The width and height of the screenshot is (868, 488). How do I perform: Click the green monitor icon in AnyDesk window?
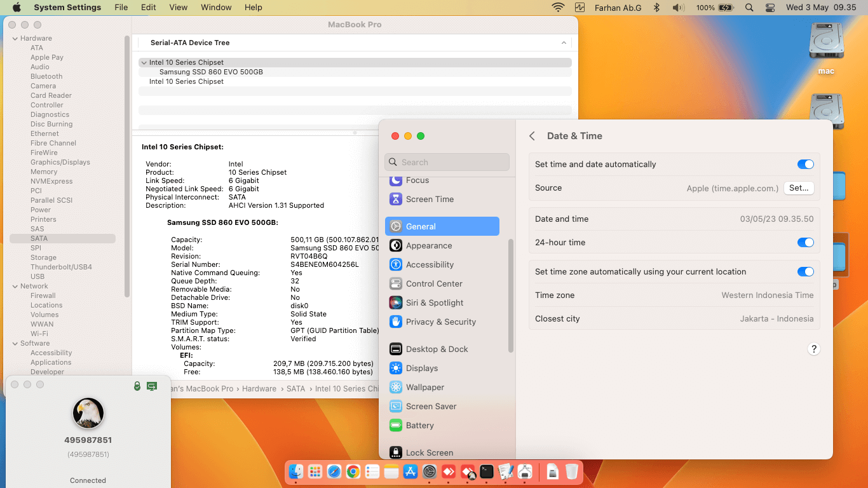click(152, 386)
